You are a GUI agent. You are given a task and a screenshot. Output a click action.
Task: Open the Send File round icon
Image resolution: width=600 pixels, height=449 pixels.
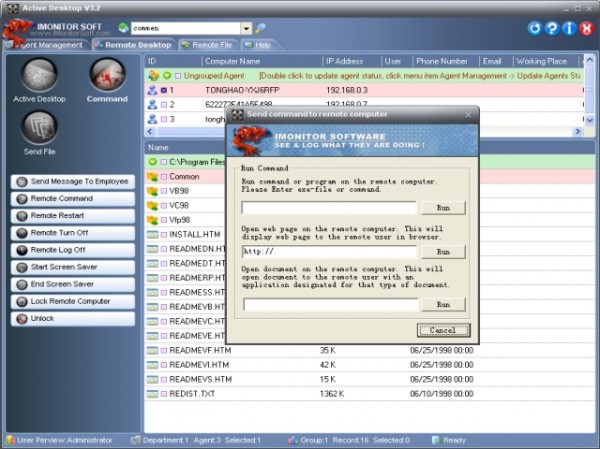pos(39,128)
